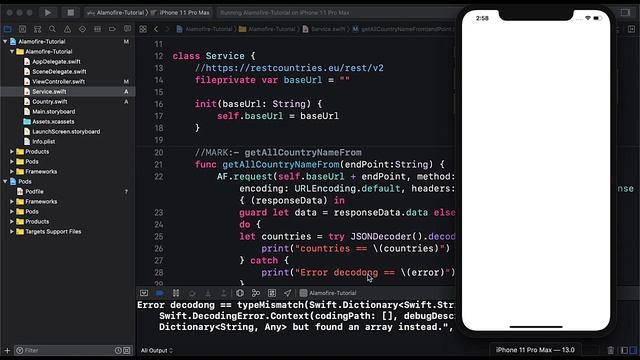Click Service.swift in jump bar

pyautogui.click(x=324, y=29)
